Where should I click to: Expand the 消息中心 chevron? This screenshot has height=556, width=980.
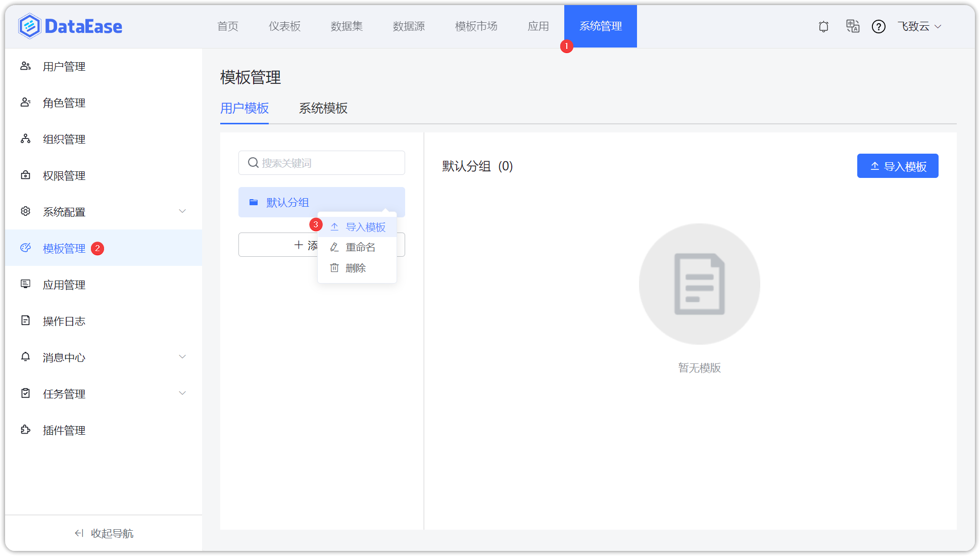[182, 357]
